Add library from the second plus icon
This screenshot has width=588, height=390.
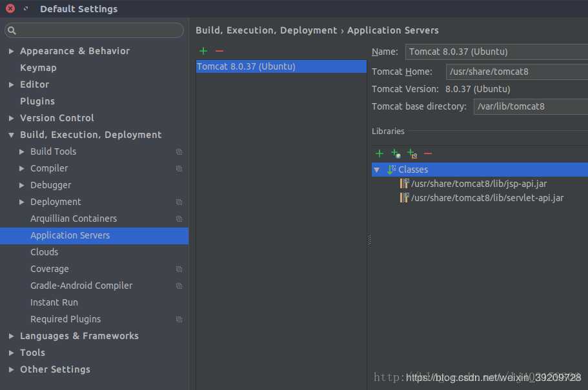tap(396, 153)
